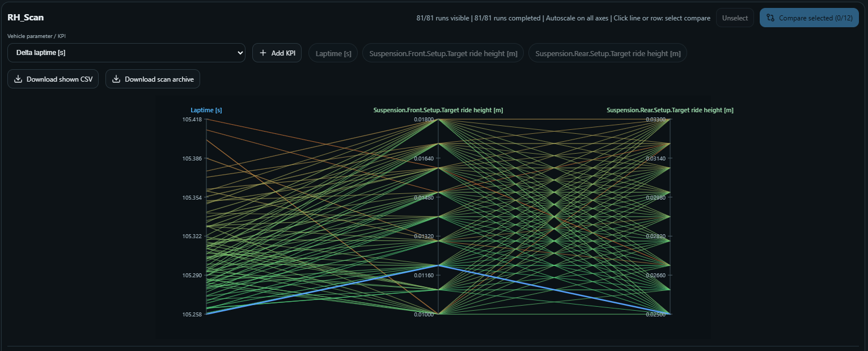This screenshot has width=868, height=351.
Task: Click the 0.02660 rear ride height label
Action: 655,276
